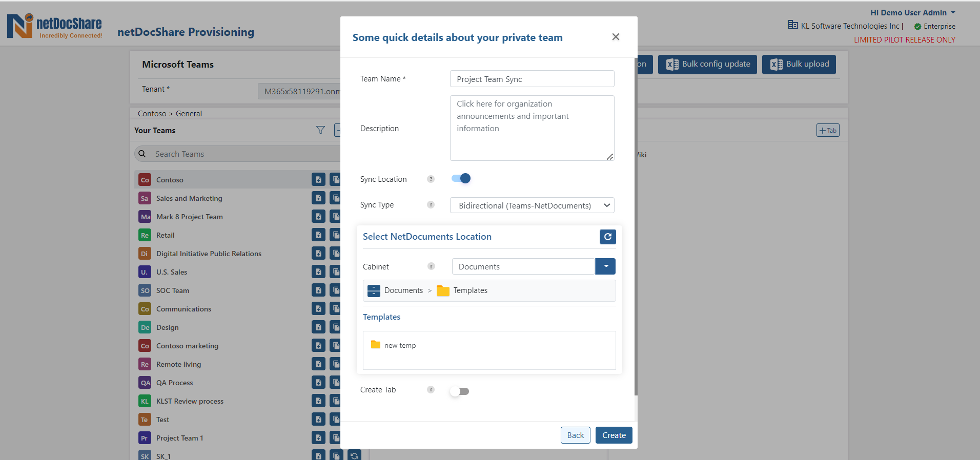The width and height of the screenshot is (980, 460).
Task: Click the KL Software Technologies Inc text
Action: (850, 26)
